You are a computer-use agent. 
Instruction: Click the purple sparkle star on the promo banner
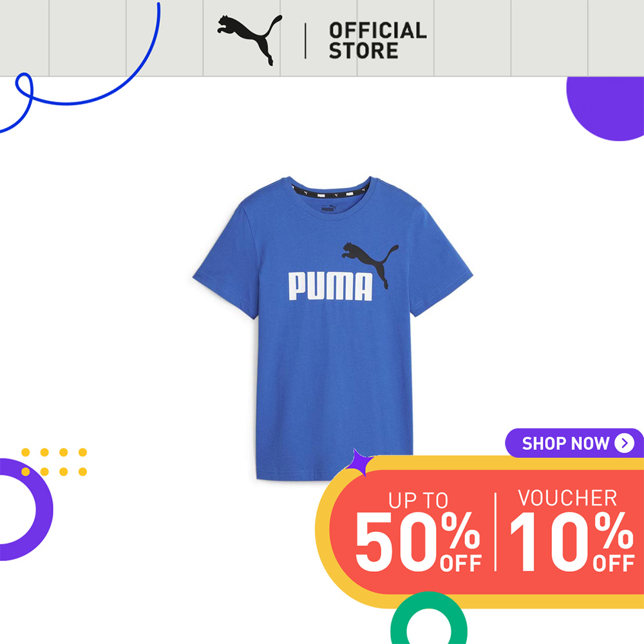(359, 462)
